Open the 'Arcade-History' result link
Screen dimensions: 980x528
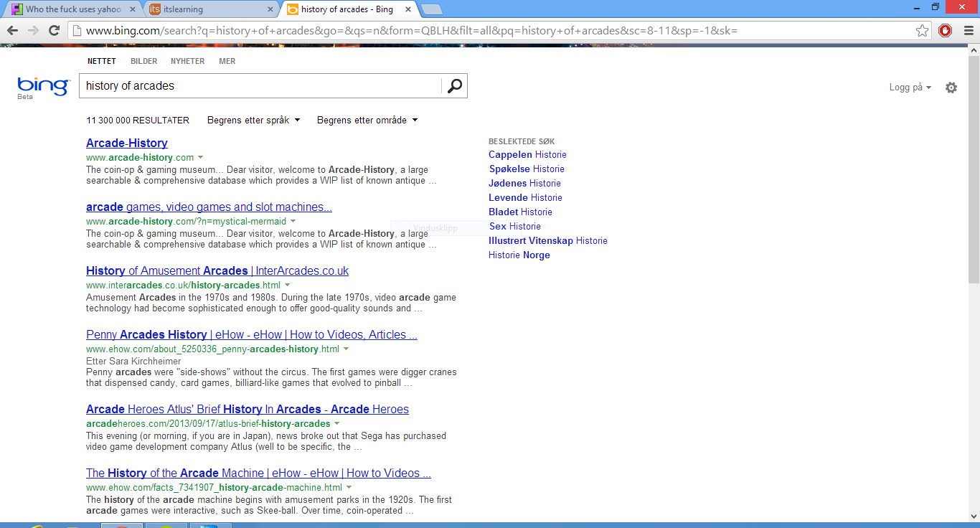coord(127,143)
